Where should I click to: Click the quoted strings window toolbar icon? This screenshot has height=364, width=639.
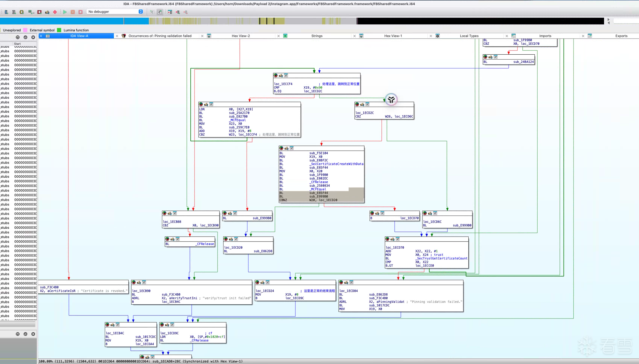point(30,12)
